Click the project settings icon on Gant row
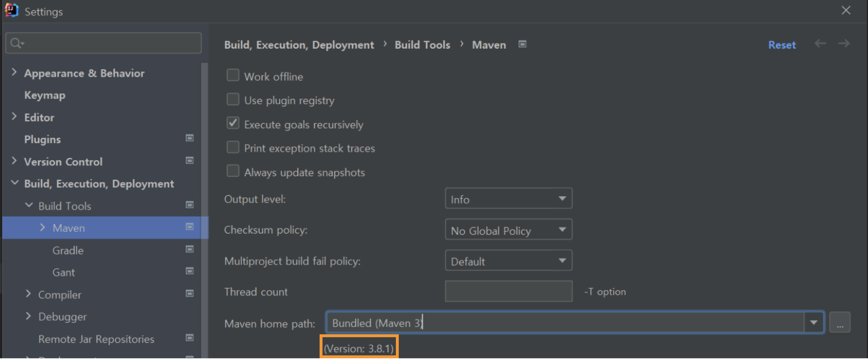868x359 pixels. [189, 271]
